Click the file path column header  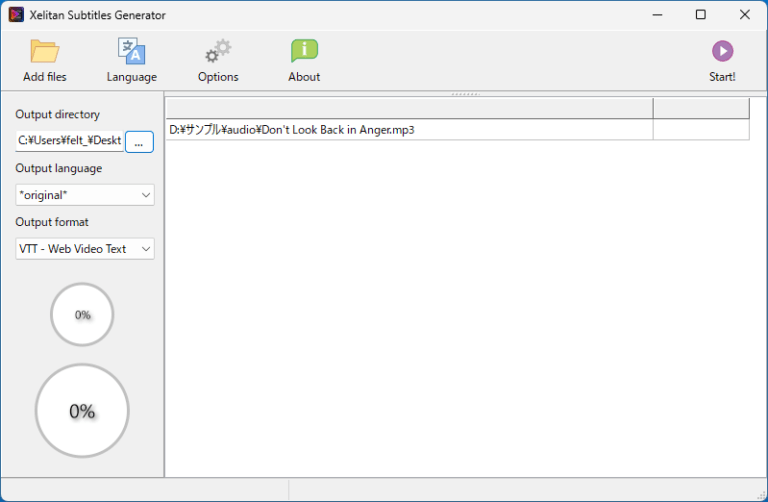click(409, 108)
